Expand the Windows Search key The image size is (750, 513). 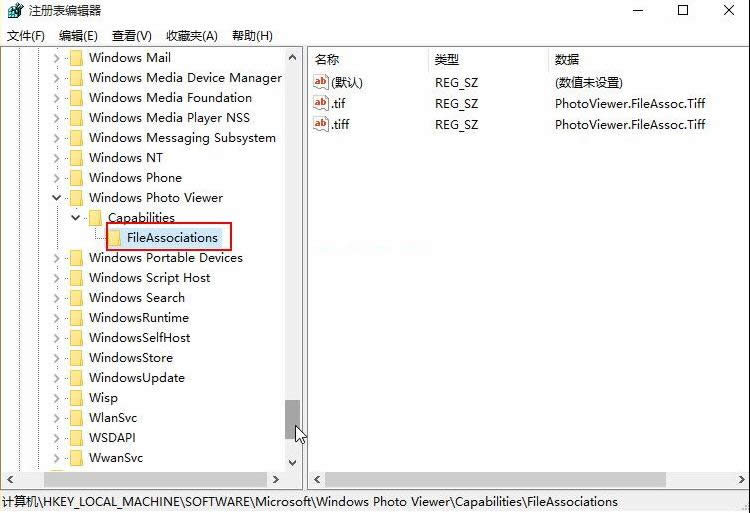[x=57, y=298]
